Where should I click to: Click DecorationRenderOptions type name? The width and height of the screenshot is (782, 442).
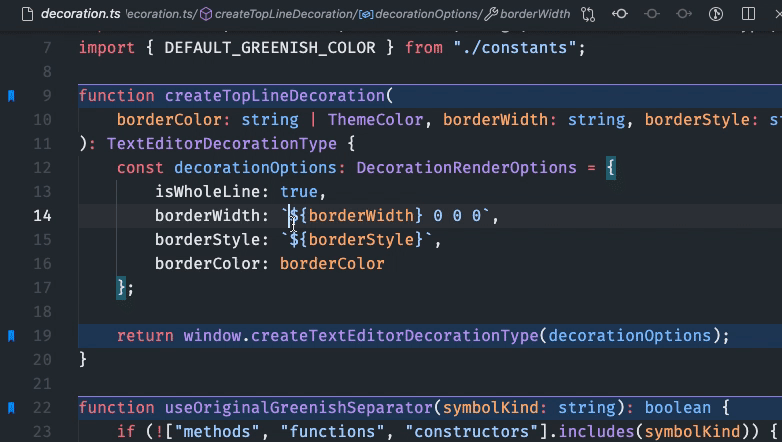(x=466, y=168)
